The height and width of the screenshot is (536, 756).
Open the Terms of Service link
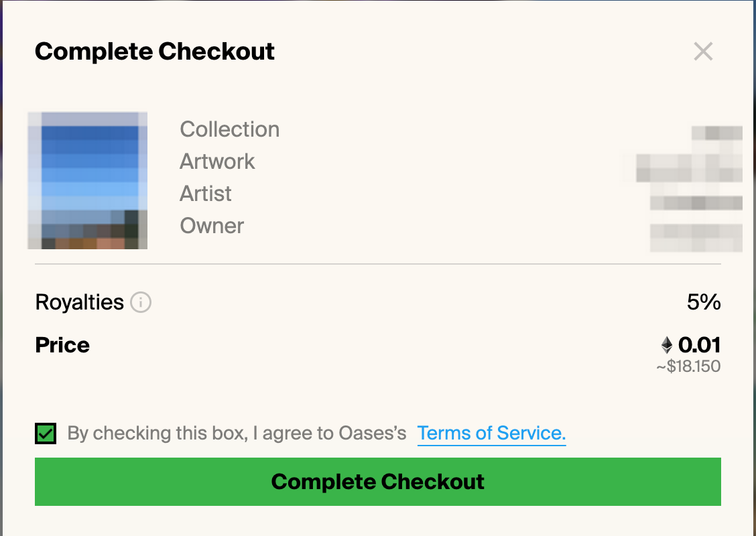point(491,433)
